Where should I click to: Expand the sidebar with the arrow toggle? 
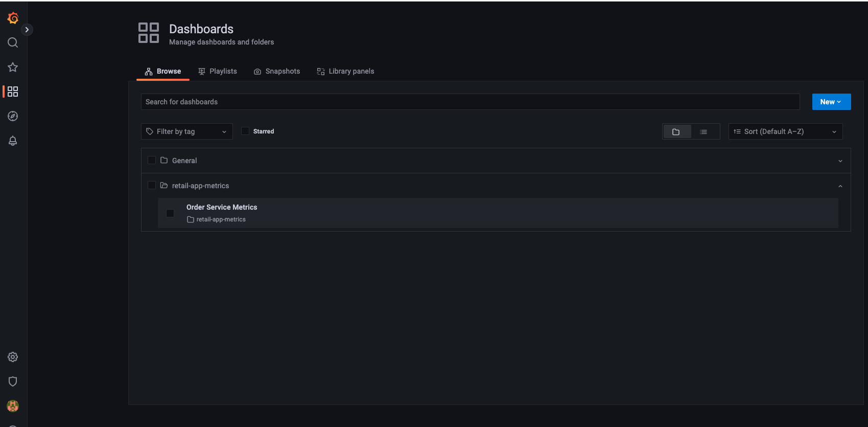(27, 30)
